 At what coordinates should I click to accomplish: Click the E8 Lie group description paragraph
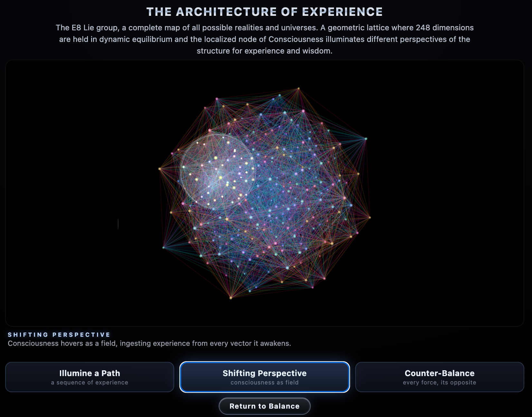tap(265, 39)
